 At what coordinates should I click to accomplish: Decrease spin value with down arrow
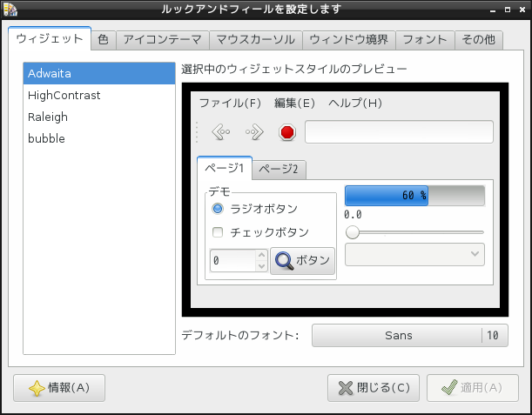tap(261, 266)
